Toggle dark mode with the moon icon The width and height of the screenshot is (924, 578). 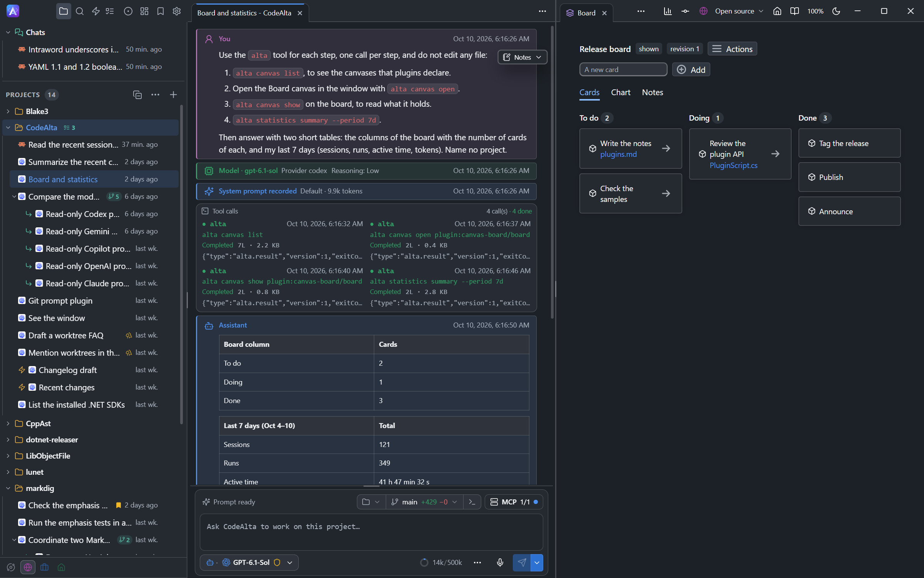click(x=836, y=12)
